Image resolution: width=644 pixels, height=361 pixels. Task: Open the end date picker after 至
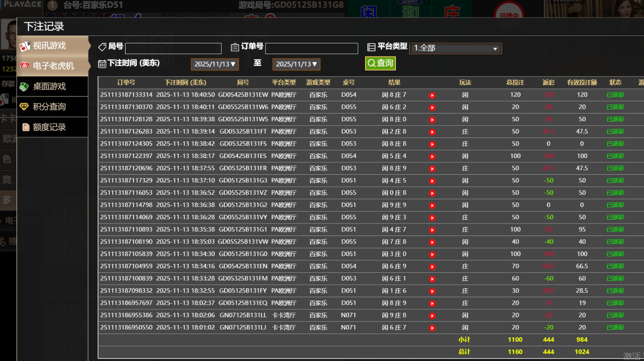[296, 64]
